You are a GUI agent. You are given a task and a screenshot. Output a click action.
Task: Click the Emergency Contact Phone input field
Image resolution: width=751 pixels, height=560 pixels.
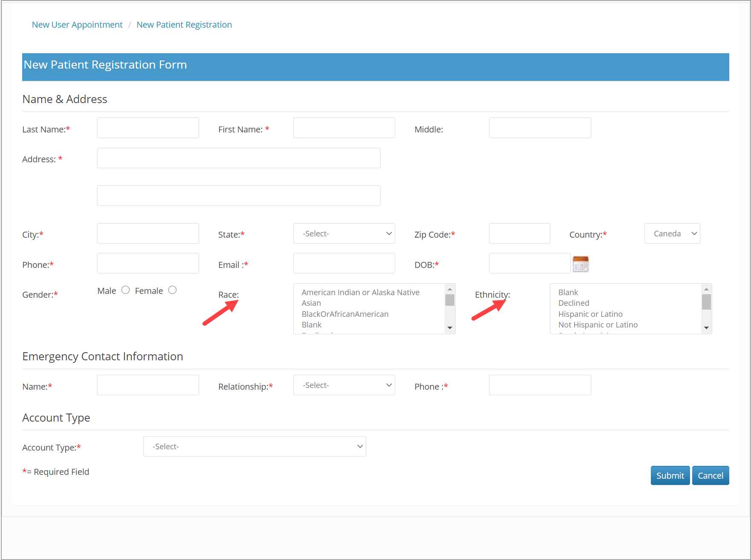pyautogui.click(x=540, y=385)
